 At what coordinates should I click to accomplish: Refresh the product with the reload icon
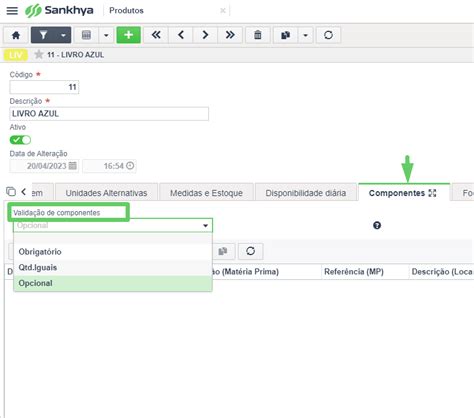(x=328, y=35)
